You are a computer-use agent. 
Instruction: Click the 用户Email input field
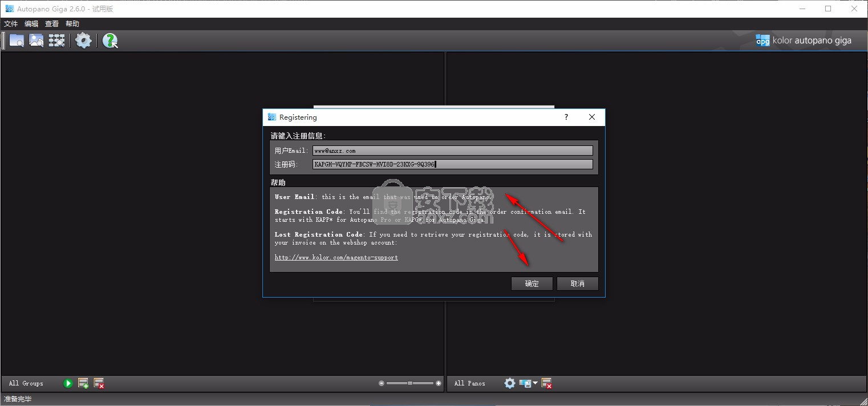(453, 151)
